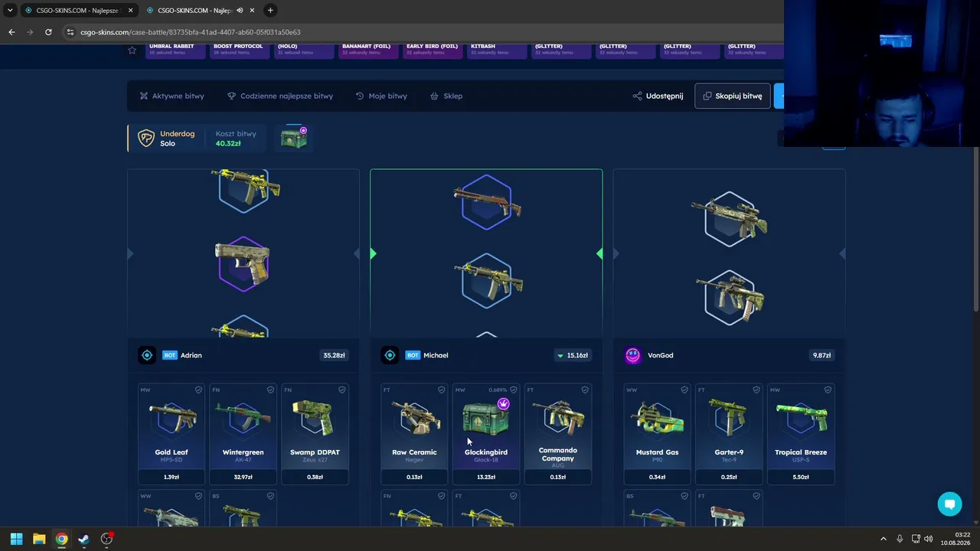Open the taskbar clock showing 03:22
Screen dimensions: 980x551
955,539
